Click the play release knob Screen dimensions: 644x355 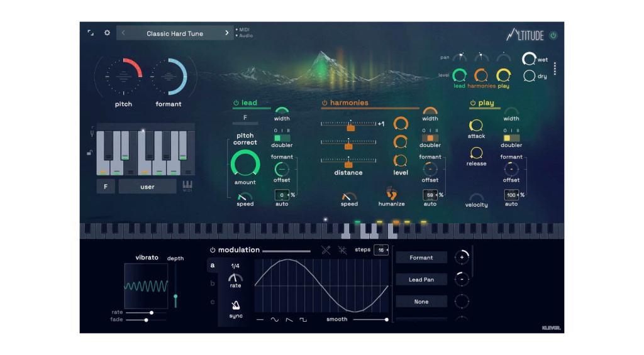(x=476, y=153)
